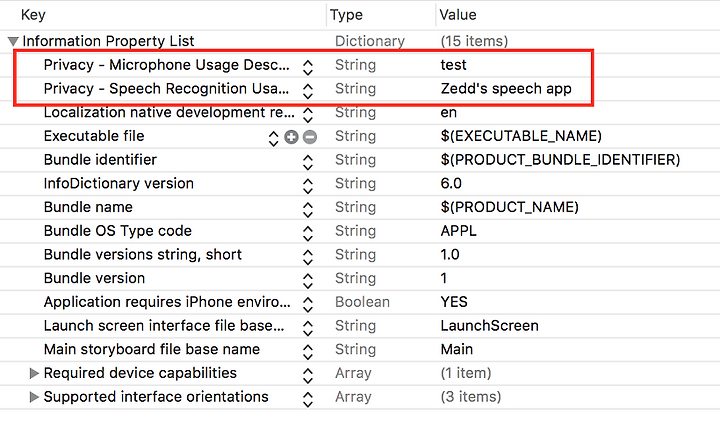Click the minus icon on Executable file row
This screenshot has height=428, width=720.
pos(310,137)
